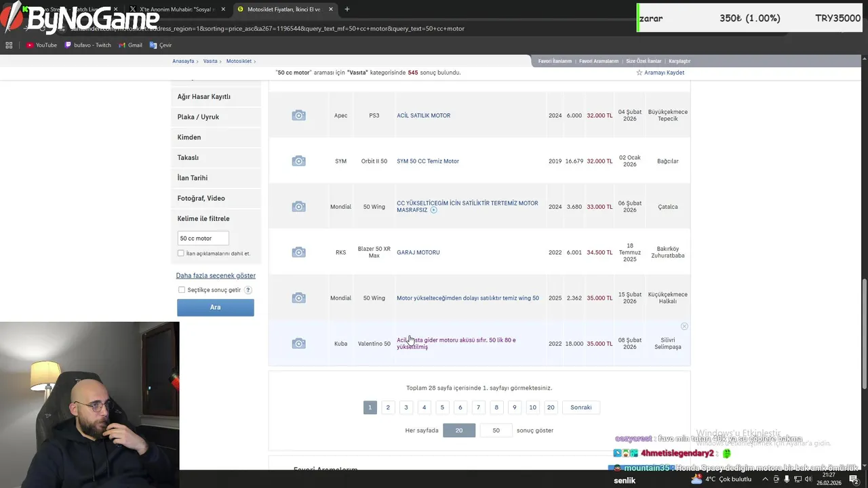This screenshot has width=868, height=488.
Task: Open the network tray icon
Action: coord(797,479)
